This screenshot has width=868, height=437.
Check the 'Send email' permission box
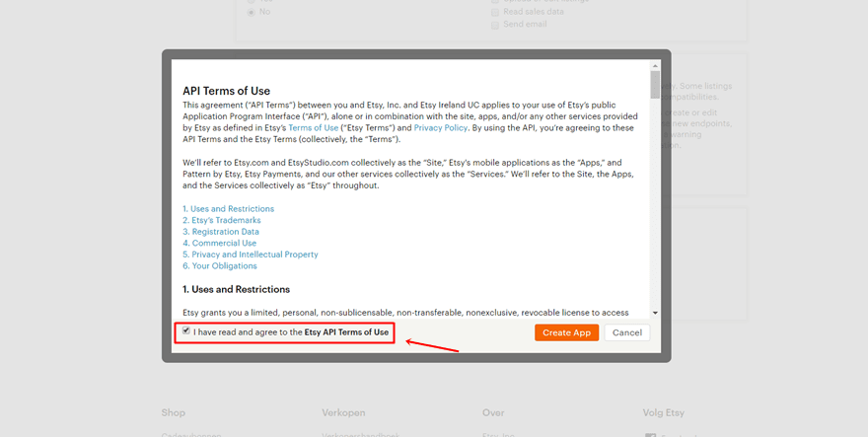(x=495, y=25)
